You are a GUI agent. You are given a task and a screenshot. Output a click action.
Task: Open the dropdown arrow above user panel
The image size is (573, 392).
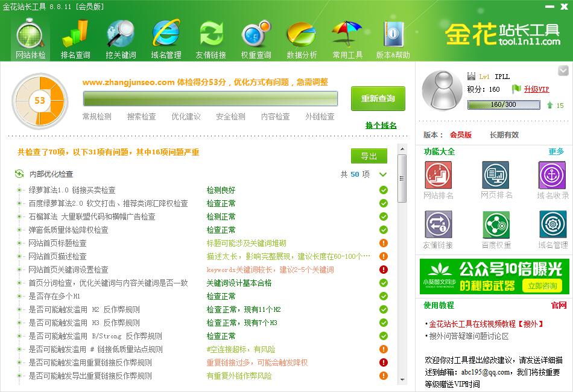click(x=563, y=71)
